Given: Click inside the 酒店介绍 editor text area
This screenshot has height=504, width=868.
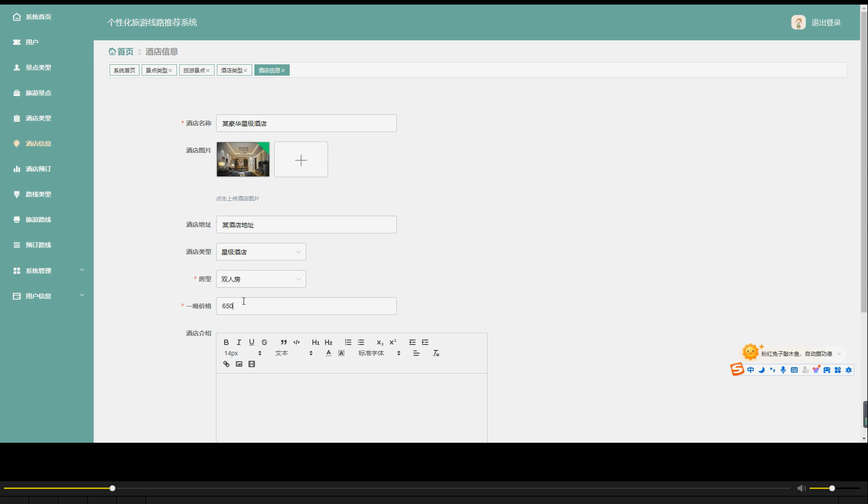Looking at the screenshot, I should 352,408.
